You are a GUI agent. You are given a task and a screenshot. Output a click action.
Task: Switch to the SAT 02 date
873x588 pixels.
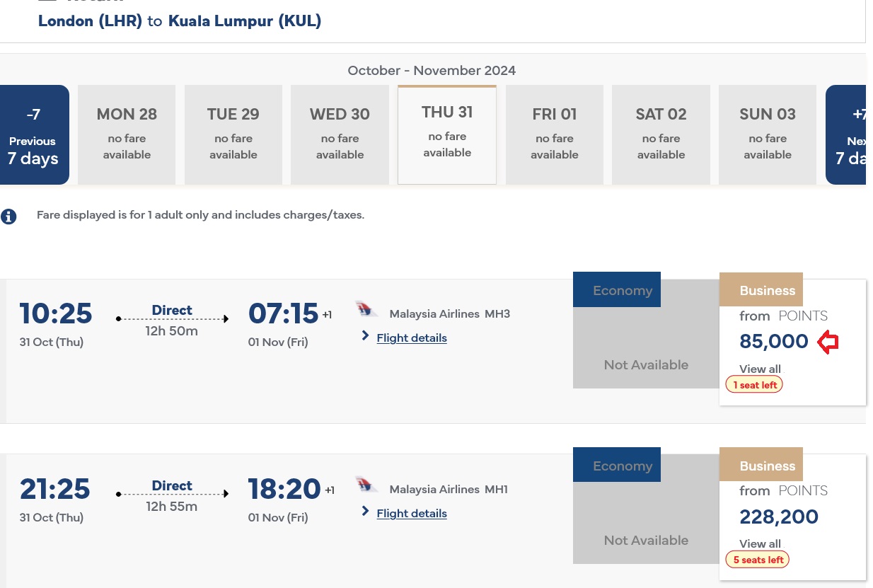pos(661,134)
